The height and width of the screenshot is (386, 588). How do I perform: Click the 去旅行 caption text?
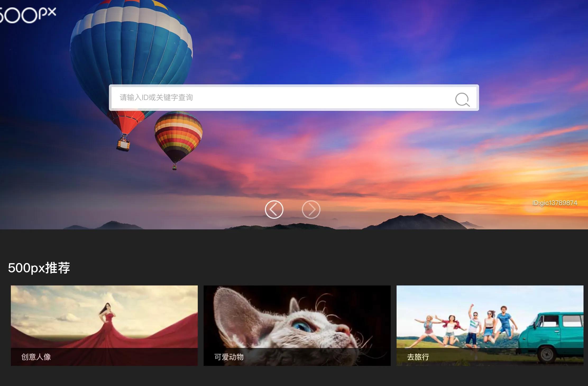click(x=418, y=357)
